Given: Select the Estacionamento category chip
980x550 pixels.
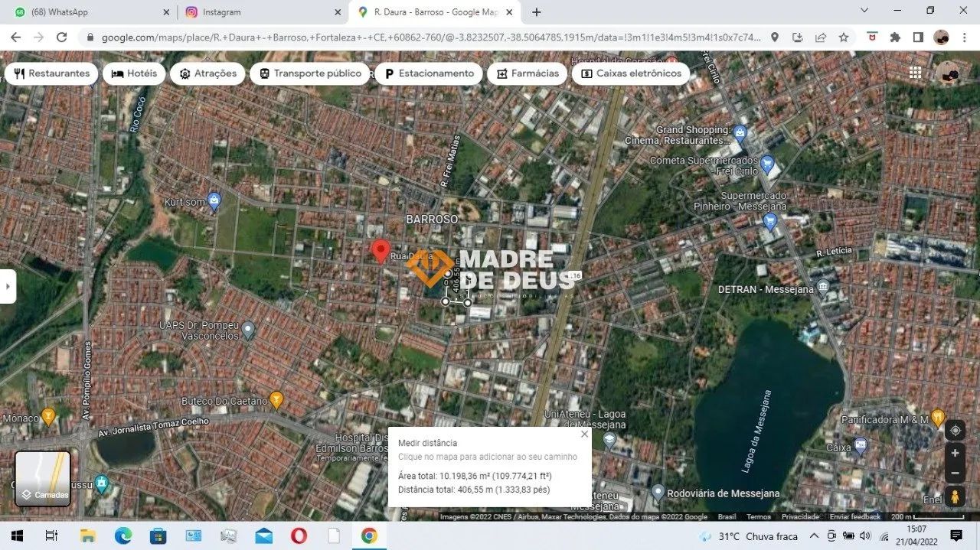Looking at the screenshot, I should tap(429, 73).
